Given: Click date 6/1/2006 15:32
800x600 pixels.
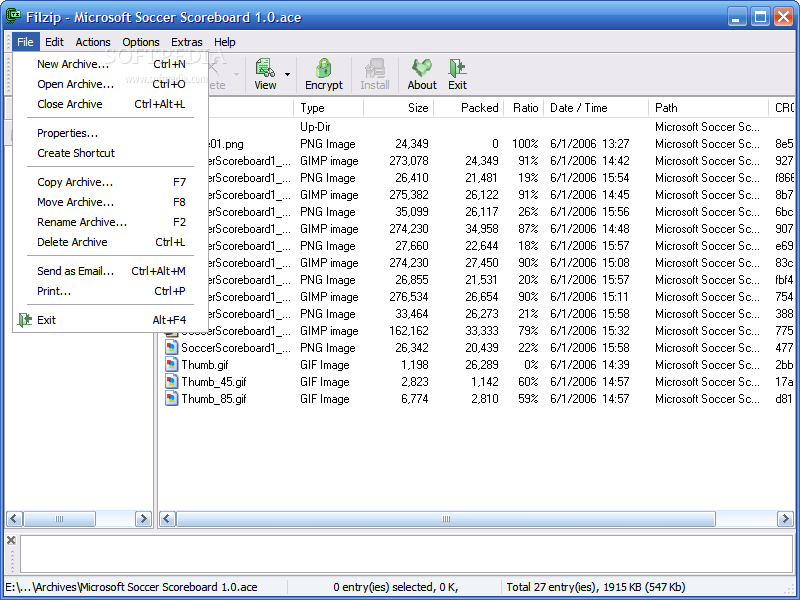Looking at the screenshot, I should pos(589,331).
